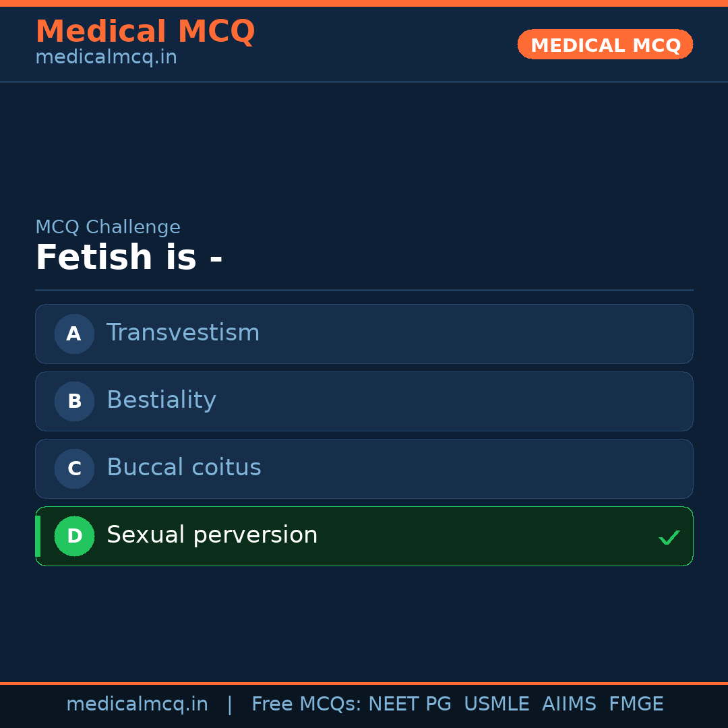This screenshot has height=728, width=728.
Task: Click the MCQ Challenge label
Action: (x=108, y=227)
